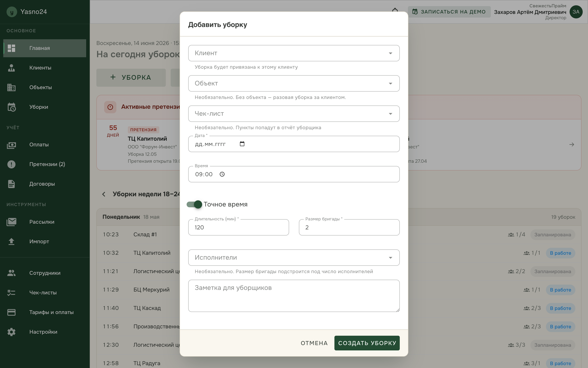Click the Договоры document icon

pos(11,184)
